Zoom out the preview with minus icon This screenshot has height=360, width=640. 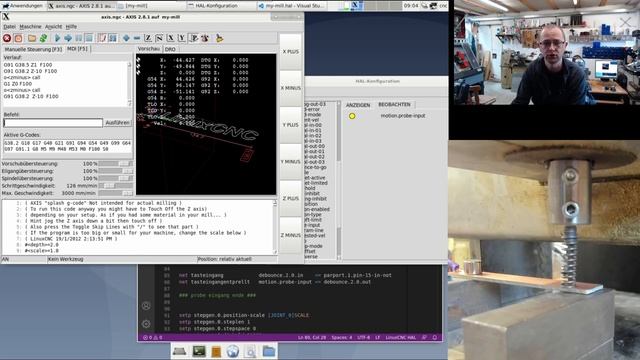pyautogui.click(x=137, y=38)
